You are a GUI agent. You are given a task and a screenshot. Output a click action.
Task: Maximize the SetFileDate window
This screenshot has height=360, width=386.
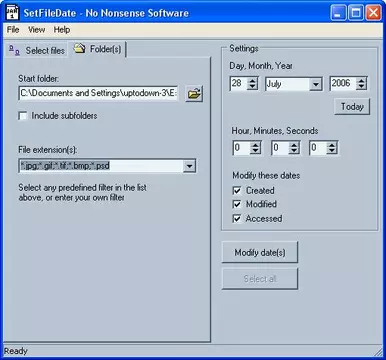tap(356, 13)
